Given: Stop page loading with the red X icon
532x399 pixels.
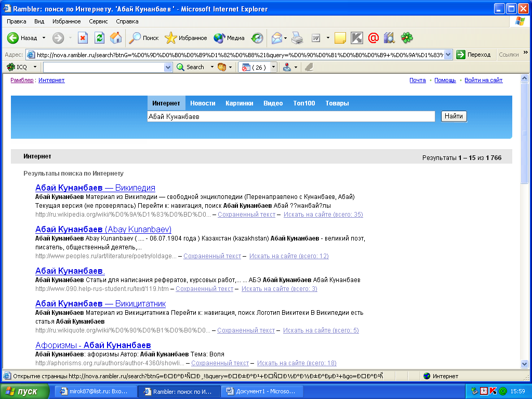Looking at the screenshot, I should pos(83,37).
